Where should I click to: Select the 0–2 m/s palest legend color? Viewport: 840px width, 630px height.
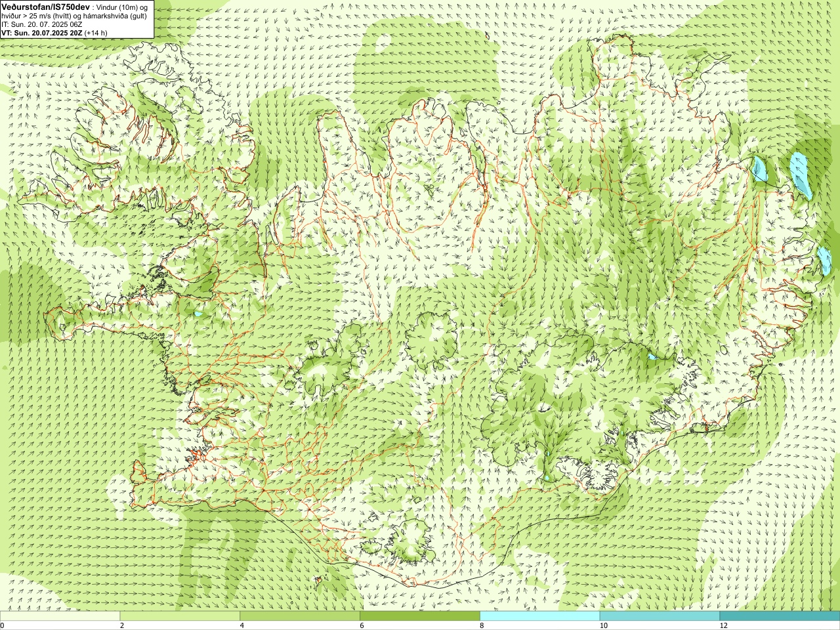click(x=60, y=616)
